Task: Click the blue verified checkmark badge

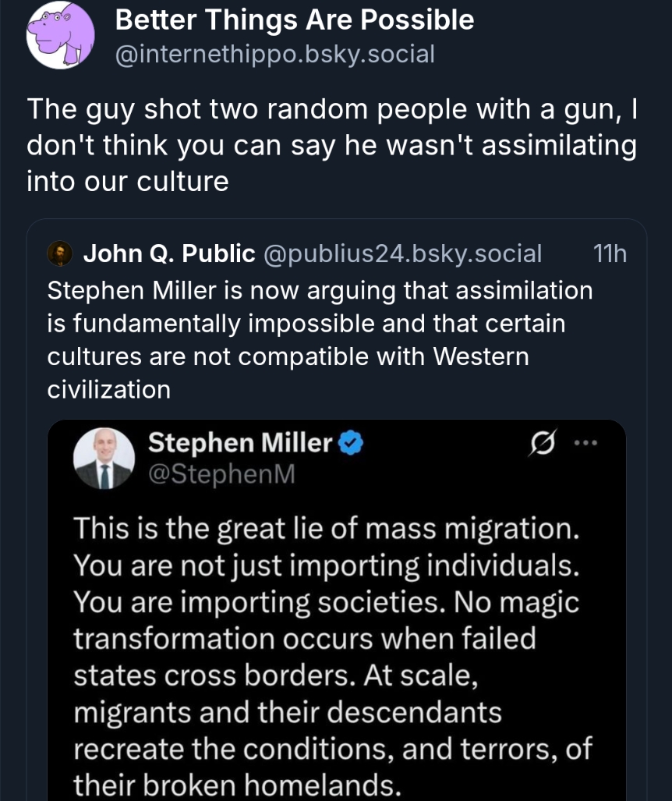Action: point(350,444)
